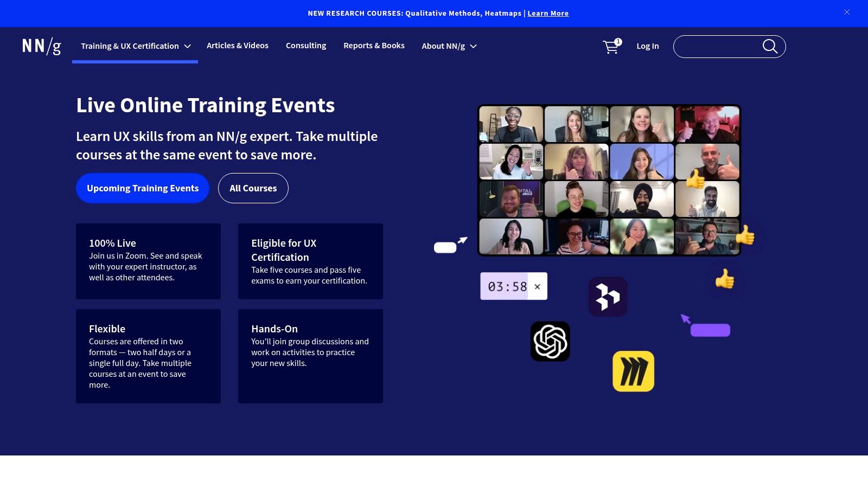Click the 'Flexible' card heading
Screen dimensions: 868x488
tap(107, 329)
